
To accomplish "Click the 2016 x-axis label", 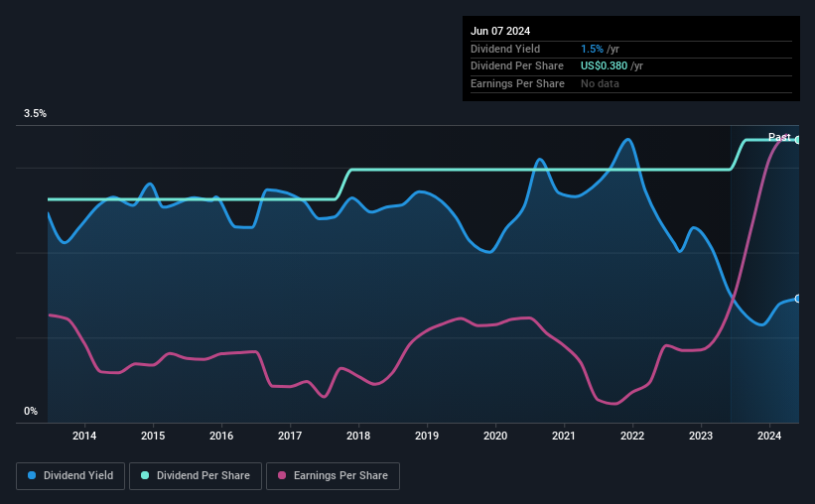I will click(221, 436).
